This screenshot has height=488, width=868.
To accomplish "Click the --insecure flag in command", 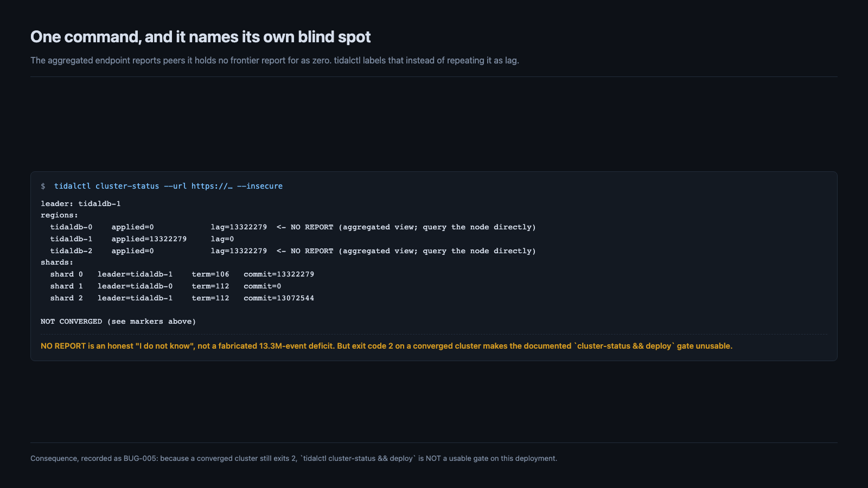I will [260, 186].
